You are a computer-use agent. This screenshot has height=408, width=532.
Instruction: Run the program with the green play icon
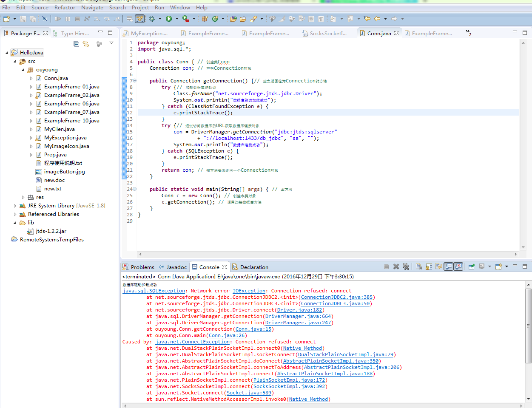tap(169, 19)
